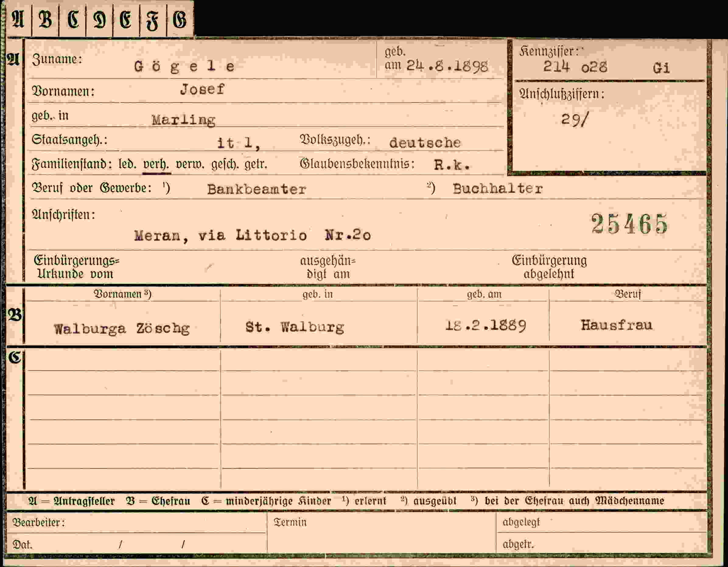
Task: Click the 'gesch.' marital status option
Action: pos(225,164)
